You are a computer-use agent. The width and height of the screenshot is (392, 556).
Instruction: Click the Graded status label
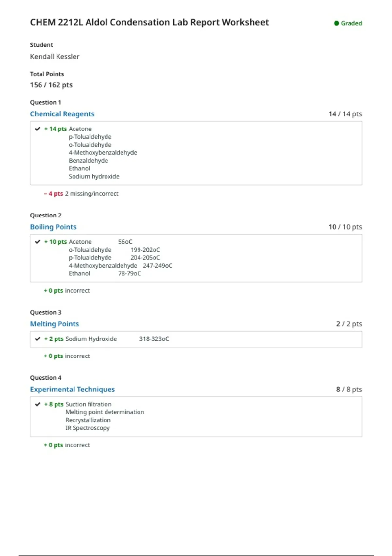(351, 23)
